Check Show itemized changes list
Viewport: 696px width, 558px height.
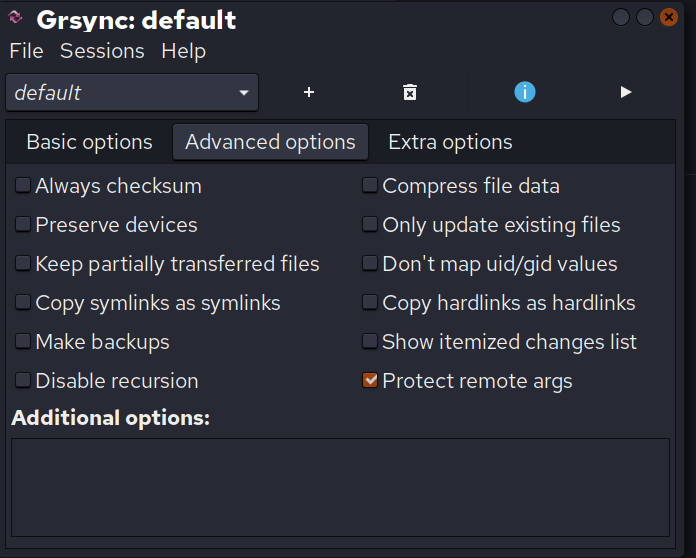click(370, 342)
